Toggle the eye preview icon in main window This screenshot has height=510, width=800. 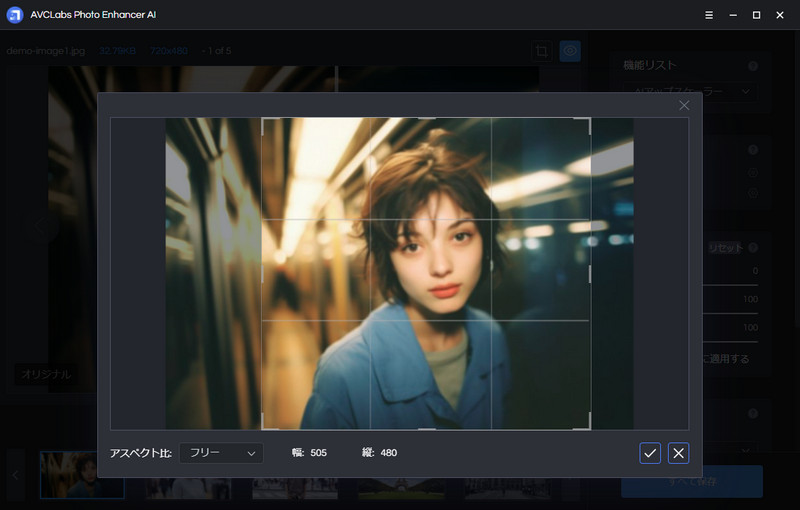click(570, 51)
